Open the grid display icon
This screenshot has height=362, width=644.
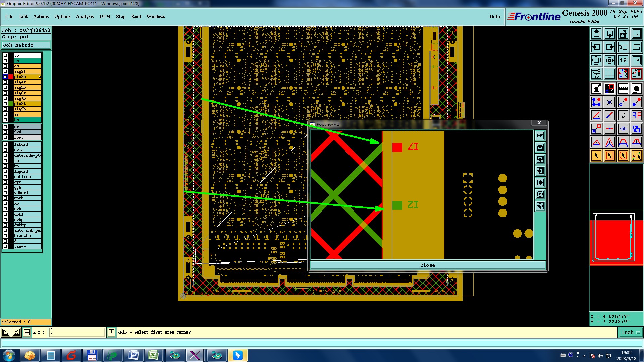tap(609, 74)
